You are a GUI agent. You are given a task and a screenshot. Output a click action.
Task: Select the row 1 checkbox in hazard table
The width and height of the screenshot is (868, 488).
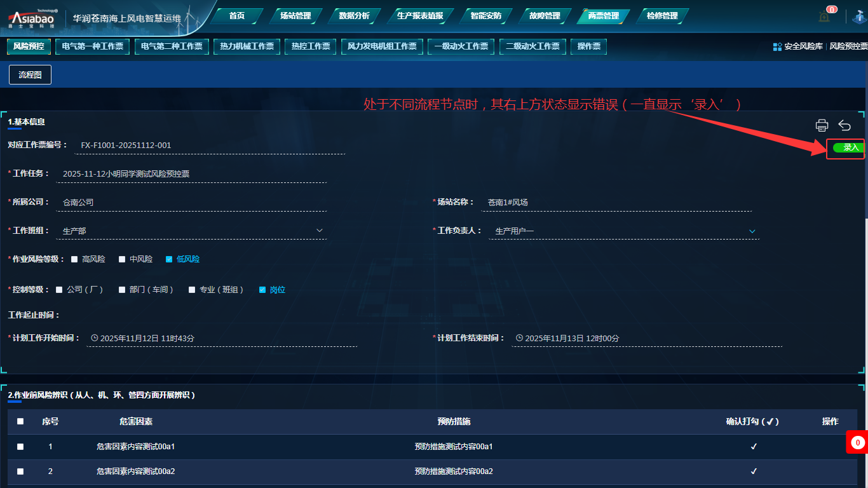coord(20,447)
